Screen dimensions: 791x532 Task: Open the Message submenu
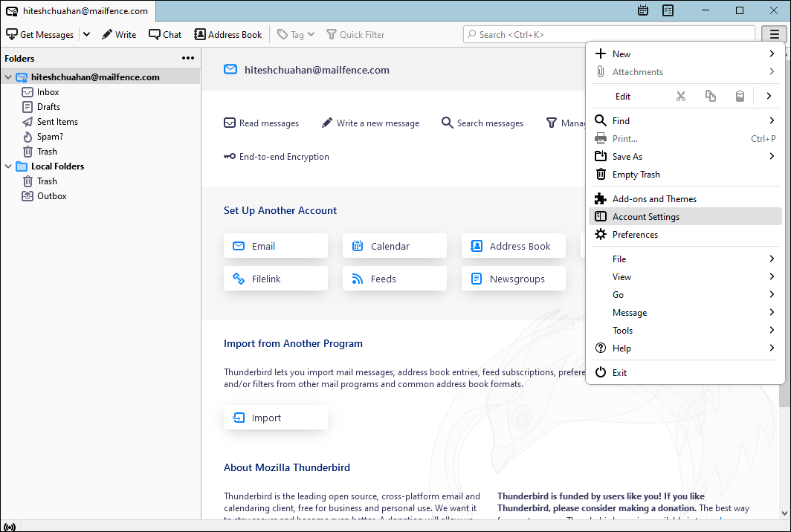[685, 313]
